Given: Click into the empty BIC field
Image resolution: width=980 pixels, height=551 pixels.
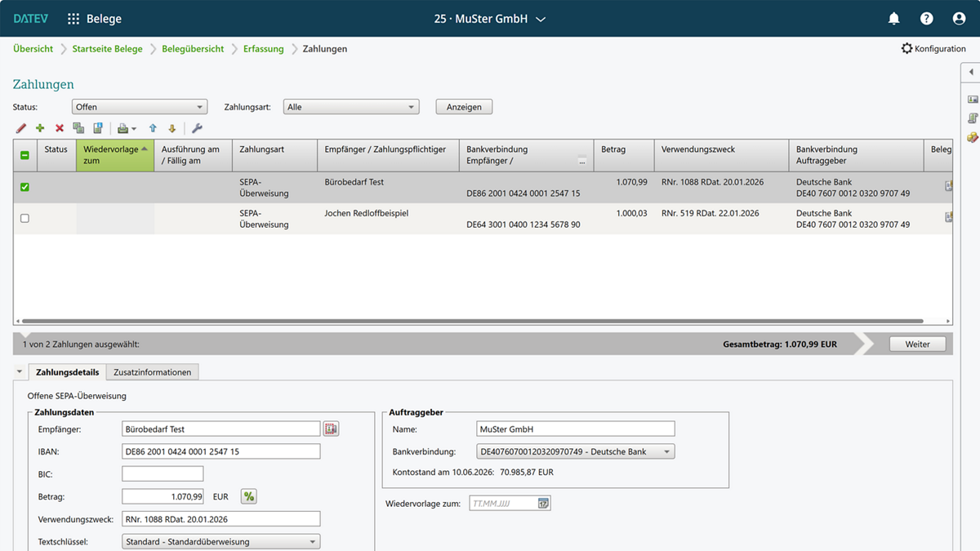Looking at the screenshot, I should pyautogui.click(x=163, y=473).
